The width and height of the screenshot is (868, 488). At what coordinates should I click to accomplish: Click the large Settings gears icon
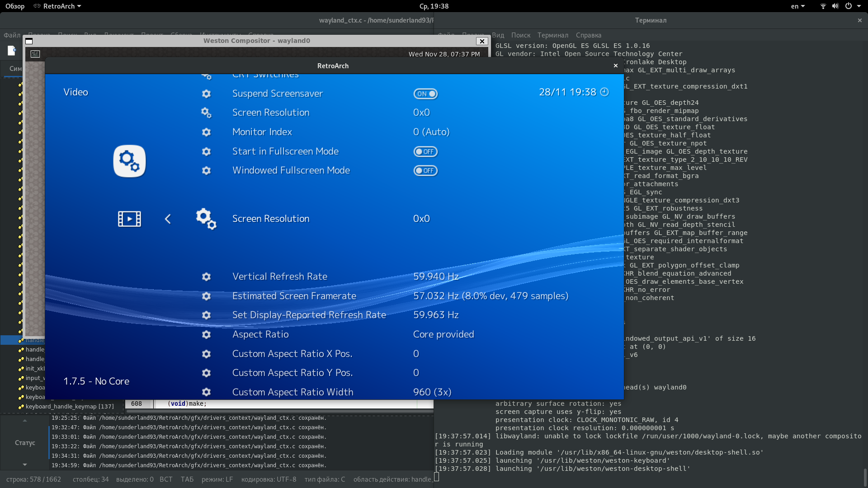pos(129,161)
